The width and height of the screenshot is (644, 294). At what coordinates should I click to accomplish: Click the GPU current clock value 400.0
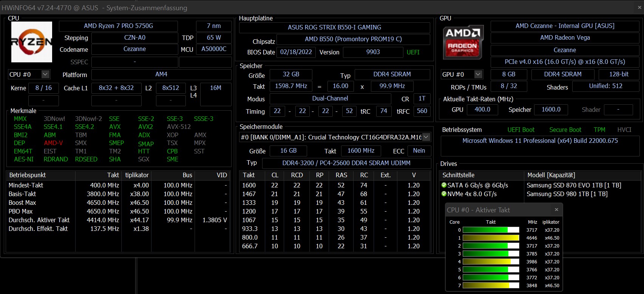482,110
